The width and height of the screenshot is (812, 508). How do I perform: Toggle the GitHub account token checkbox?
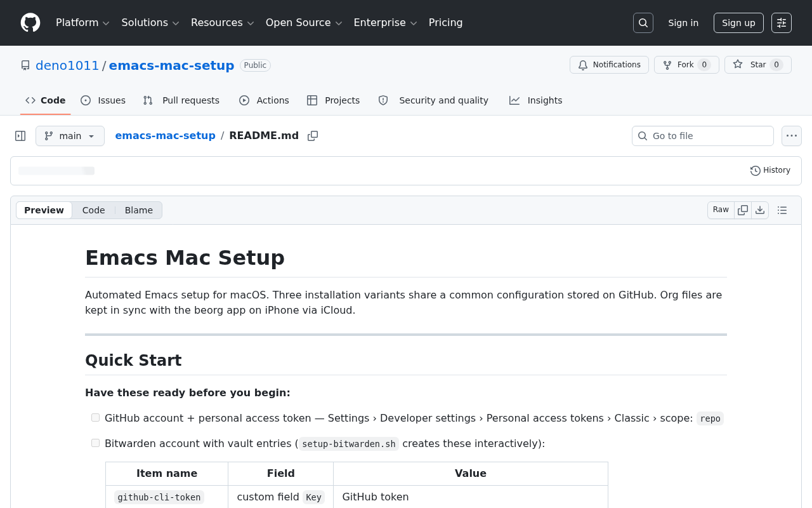(x=96, y=418)
